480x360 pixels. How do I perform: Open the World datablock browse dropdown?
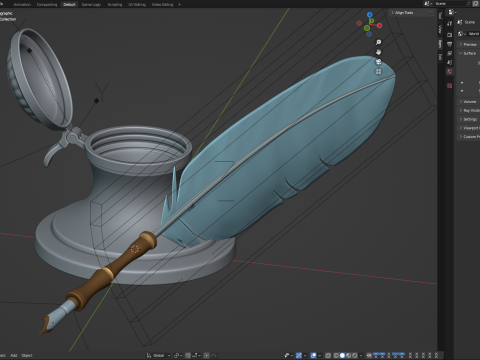[462, 34]
